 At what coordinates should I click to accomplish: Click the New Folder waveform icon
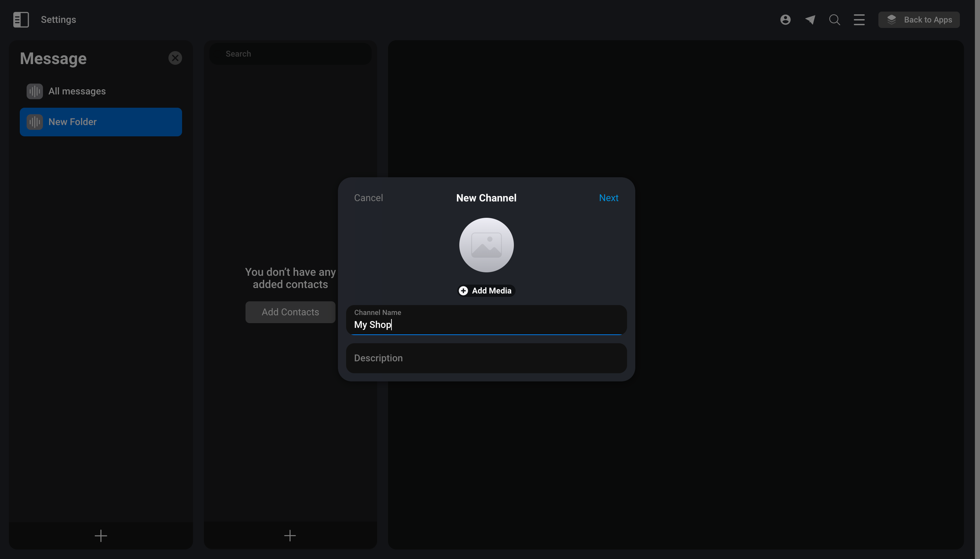[34, 122]
